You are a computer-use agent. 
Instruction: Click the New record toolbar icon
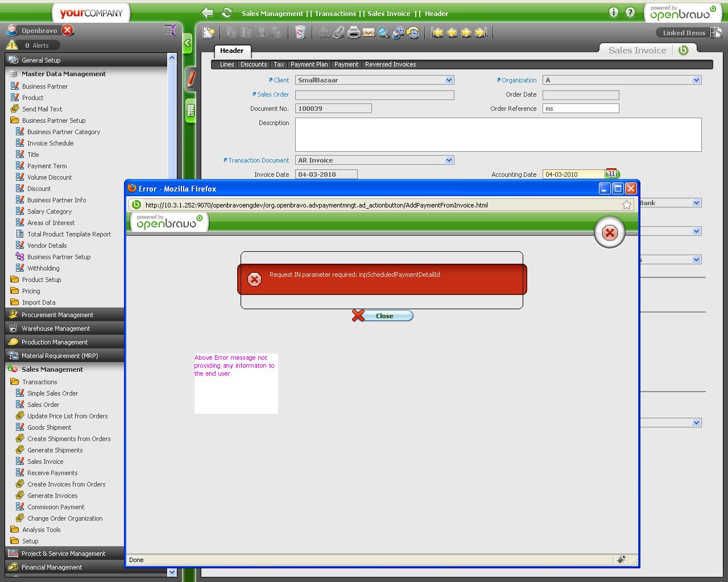pyautogui.click(x=209, y=33)
